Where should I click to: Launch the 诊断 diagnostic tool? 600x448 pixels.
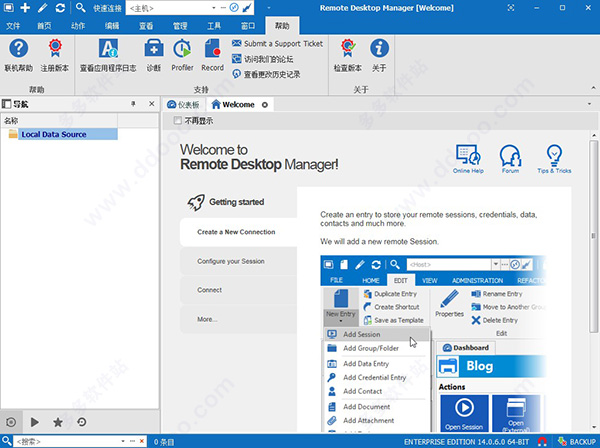tap(154, 49)
